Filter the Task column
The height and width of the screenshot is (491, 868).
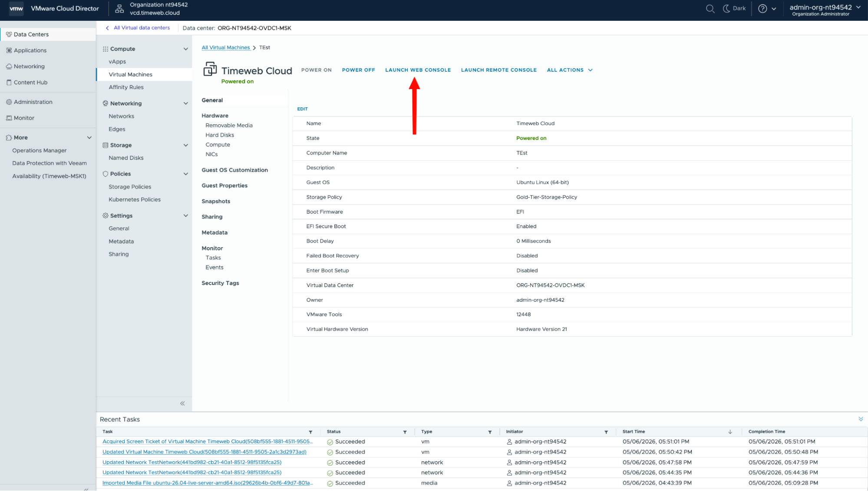(x=310, y=432)
